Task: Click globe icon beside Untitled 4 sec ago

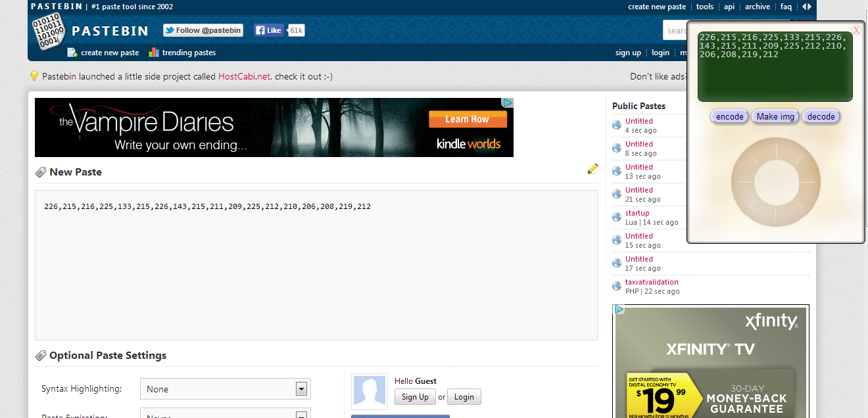Action: [x=617, y=125]
